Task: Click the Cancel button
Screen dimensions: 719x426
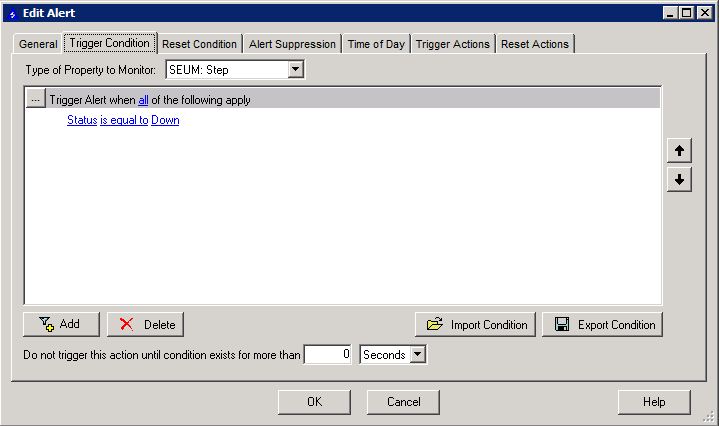Action: coord(403,402)
